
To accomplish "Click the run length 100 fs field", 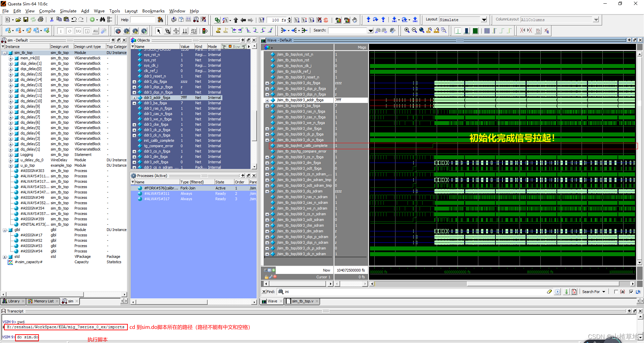I will [277, 20].
